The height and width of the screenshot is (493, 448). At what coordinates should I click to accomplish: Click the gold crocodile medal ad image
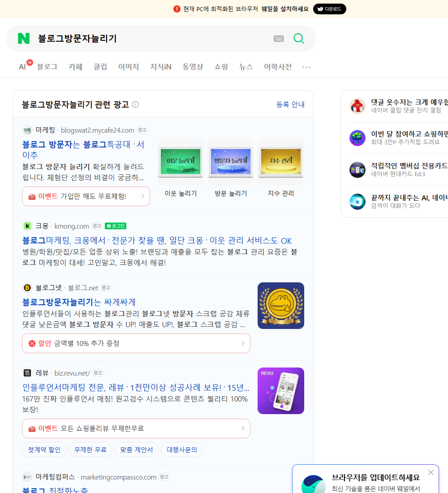(x=281, y=306)
